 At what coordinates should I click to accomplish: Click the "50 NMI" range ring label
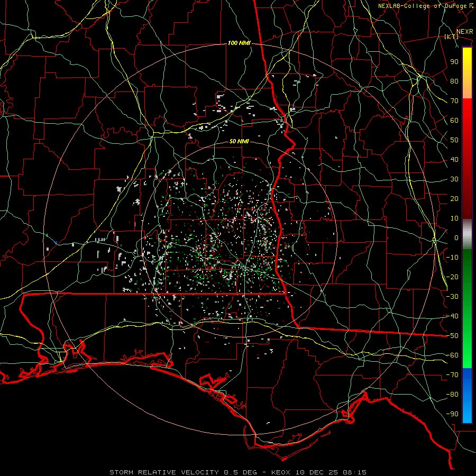pyautogui.click(x=239, y=141)
